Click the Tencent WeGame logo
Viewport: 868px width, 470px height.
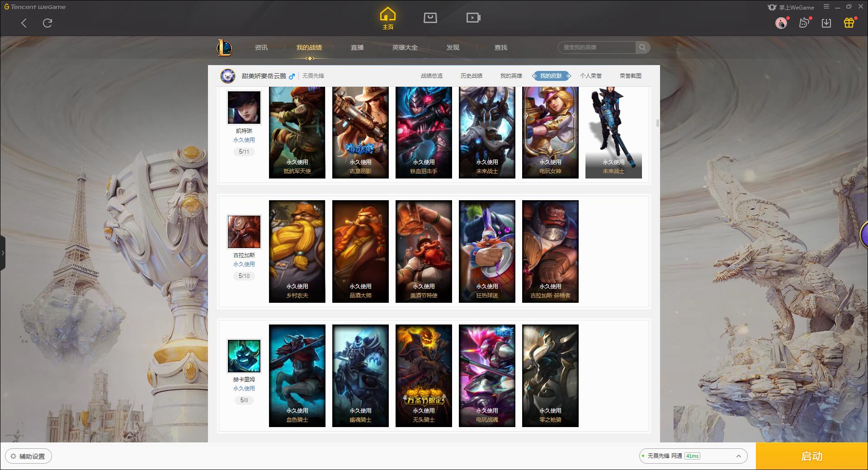pos(35,7)
